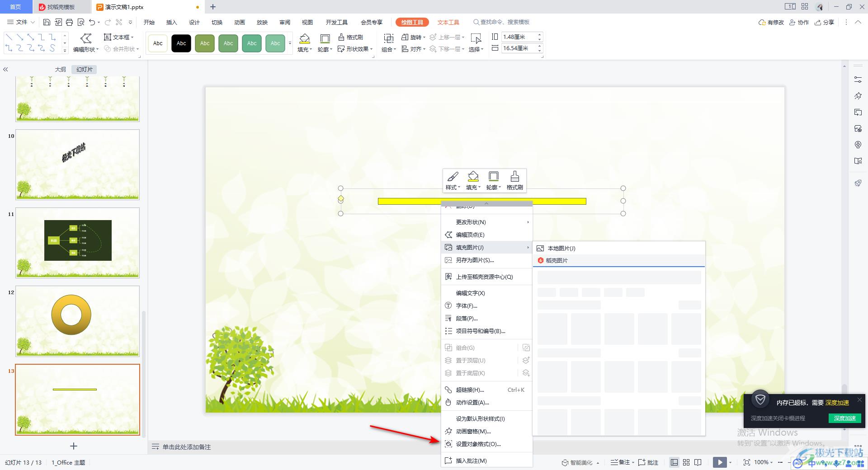Image resolution: width=868 pixels, height=470 pixels.
Task: Switch to the 大纲 outline tab
Action: [61, 69]
